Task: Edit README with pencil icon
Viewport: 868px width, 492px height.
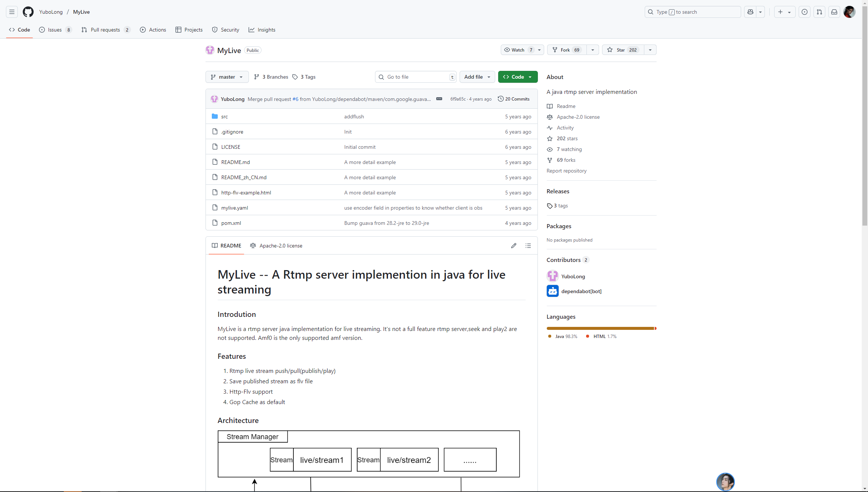Action: click(x=514, y=246)
